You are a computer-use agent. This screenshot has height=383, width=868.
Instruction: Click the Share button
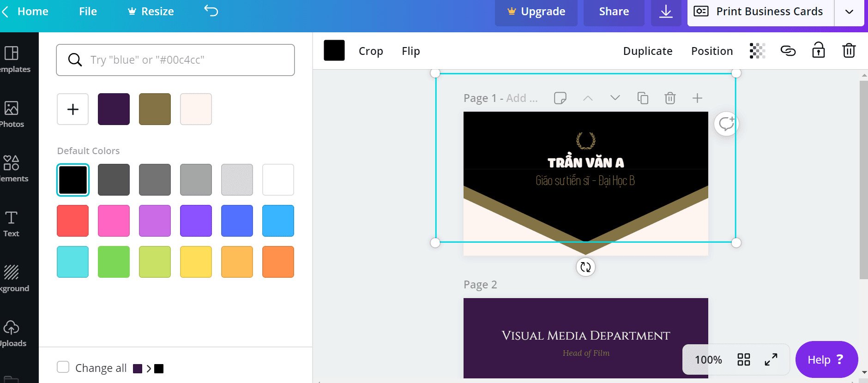click(614, 12)
